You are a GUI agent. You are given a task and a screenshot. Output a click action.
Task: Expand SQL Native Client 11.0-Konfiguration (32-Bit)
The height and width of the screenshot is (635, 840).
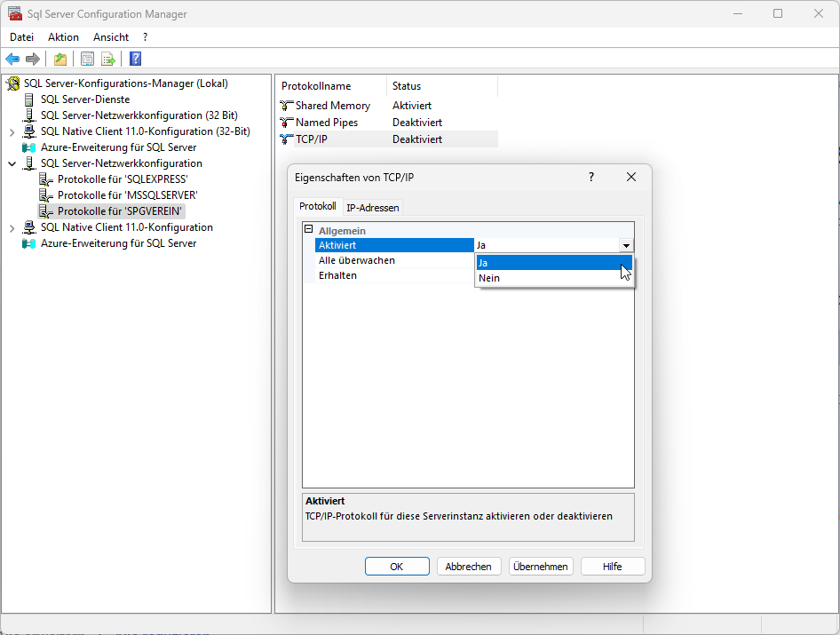tap(12, 131)
